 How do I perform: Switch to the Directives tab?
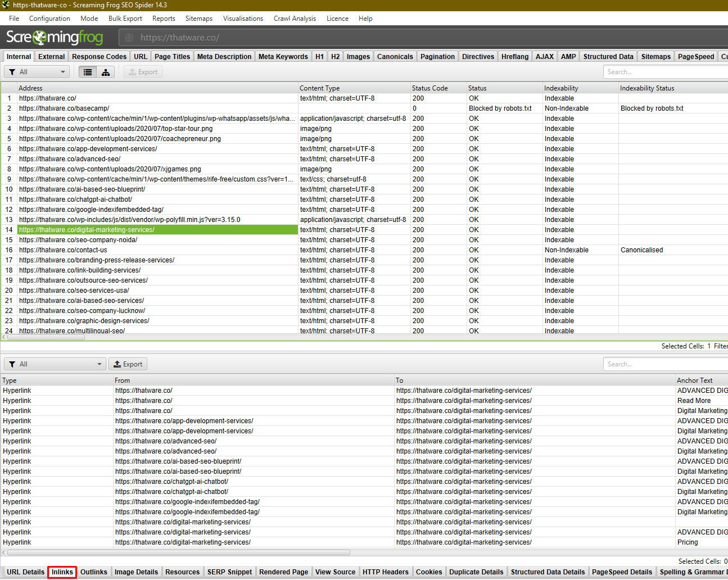(478, 57)
